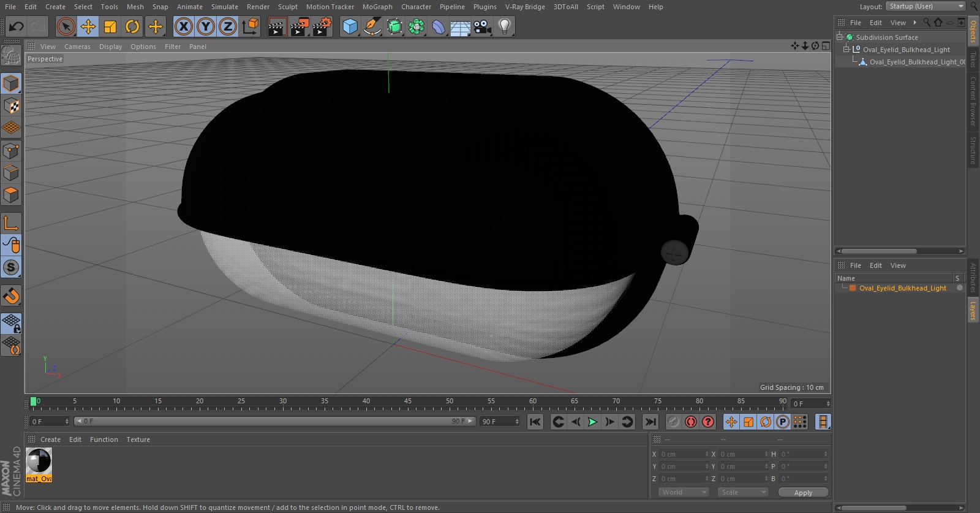The image size is (980, 513).
Task: Add a light object
Action: click(x=505, y=26)
